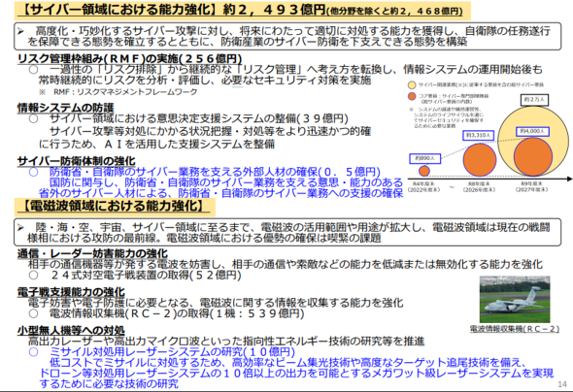This screenshot has width=573, height=392.
Task: Click the heading 電子戦支援能力の強化
Action: [x=71, y=292]
